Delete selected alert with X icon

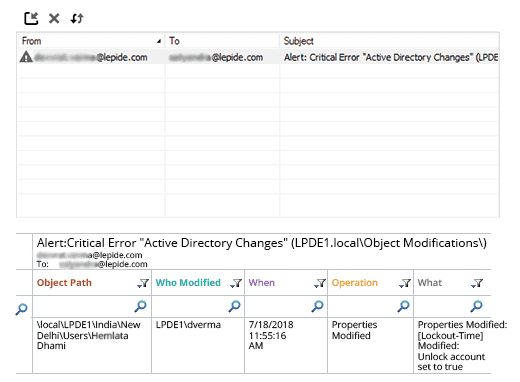pyautogui.click(x=54, y=18)
